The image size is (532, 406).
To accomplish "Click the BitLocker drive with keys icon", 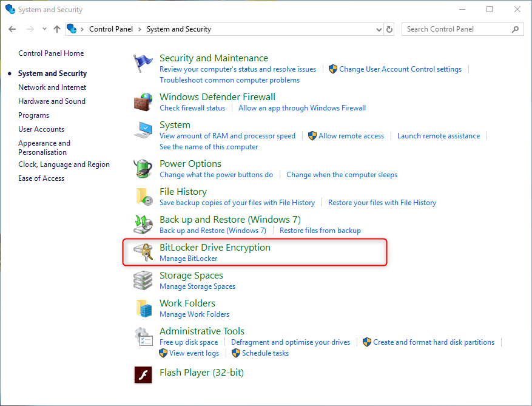I will [x=143, y=252].
